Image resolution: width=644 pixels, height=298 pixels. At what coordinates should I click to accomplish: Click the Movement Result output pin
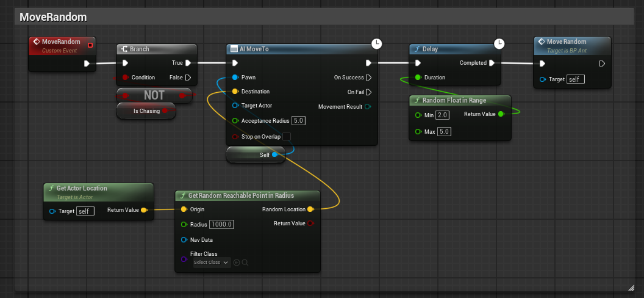368,107
